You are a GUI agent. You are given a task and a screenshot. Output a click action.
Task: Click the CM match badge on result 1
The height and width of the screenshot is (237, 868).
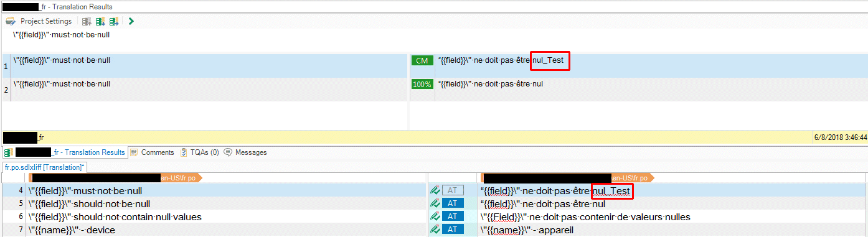tap(422, 60)
